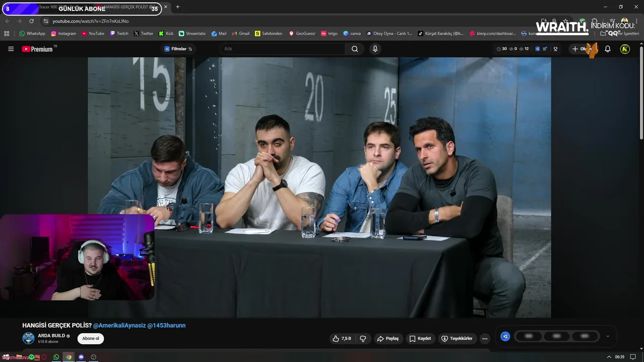Open the @1453harunn mention link
Screen dimensions: 644x362
167,325
